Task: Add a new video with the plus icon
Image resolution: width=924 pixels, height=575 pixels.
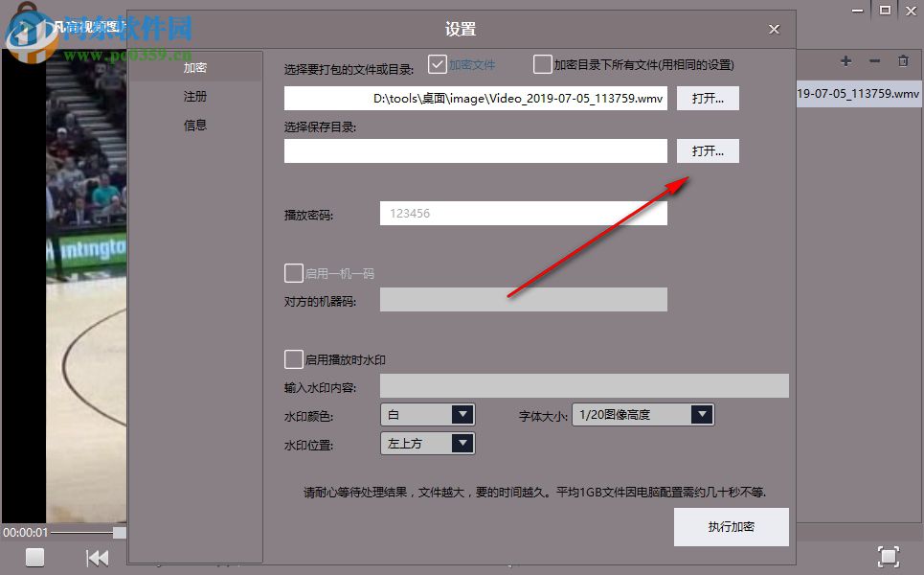Action: coord(845,60)
